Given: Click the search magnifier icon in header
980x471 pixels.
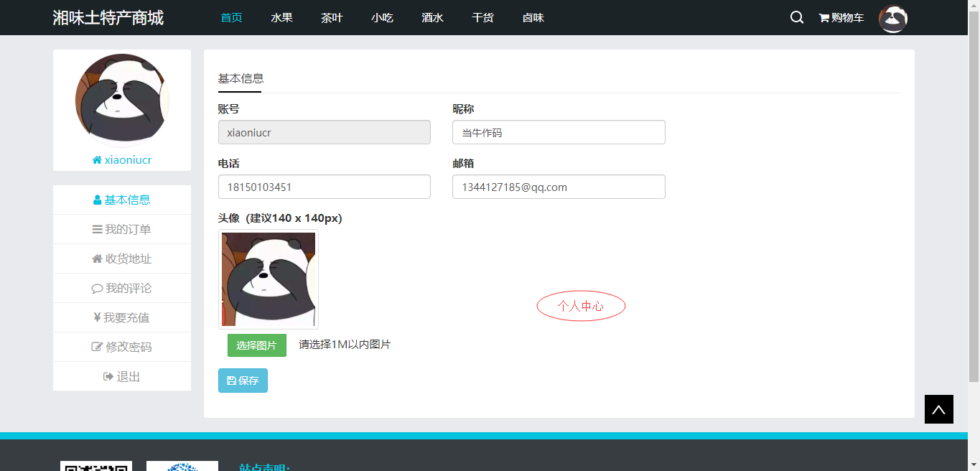Looking at the screenshot, I should 796,17.
